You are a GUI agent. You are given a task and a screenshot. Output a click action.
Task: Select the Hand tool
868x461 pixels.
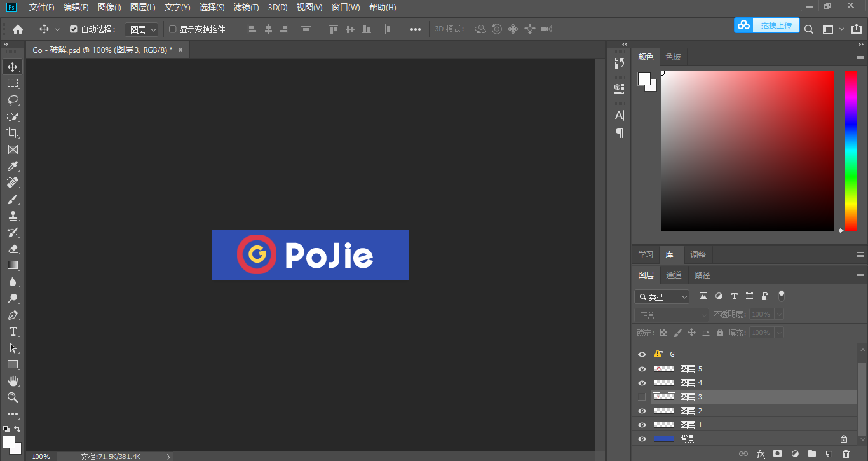[13, 381]
